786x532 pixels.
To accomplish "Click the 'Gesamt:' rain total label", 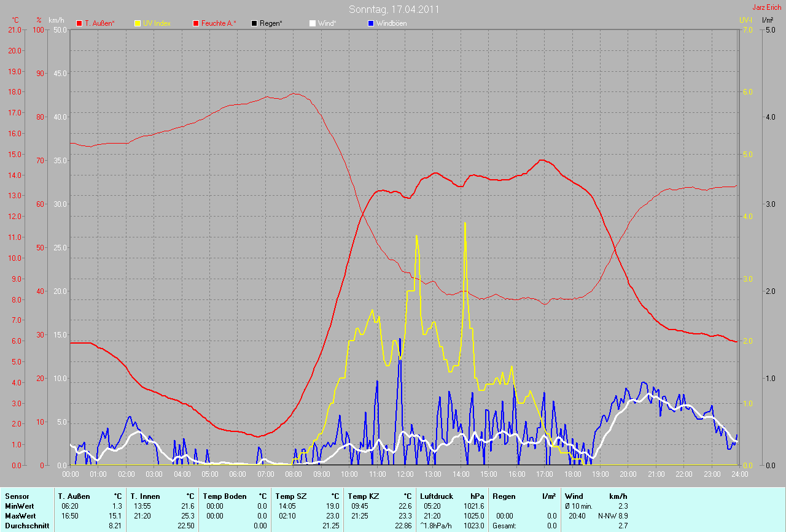I will pos(505,526).
